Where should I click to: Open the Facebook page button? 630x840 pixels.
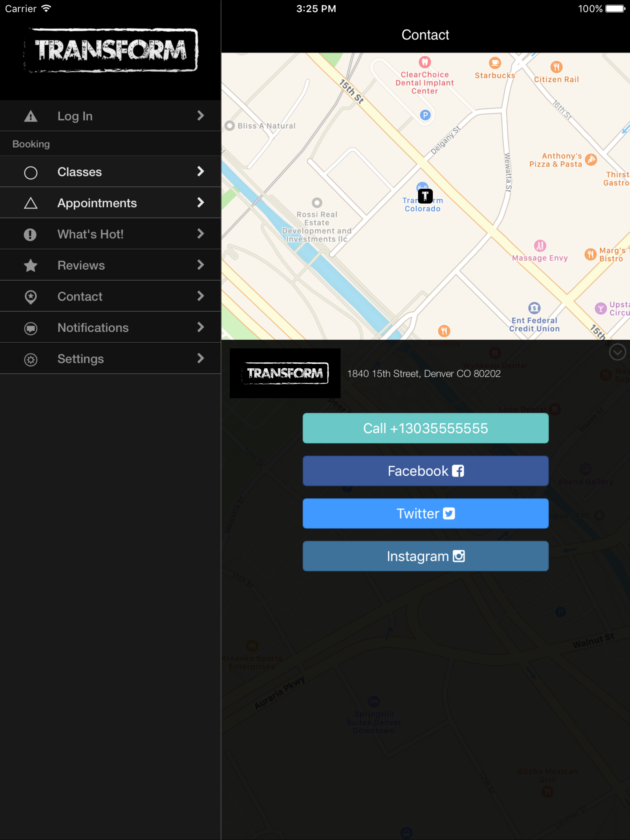[425, 471]
